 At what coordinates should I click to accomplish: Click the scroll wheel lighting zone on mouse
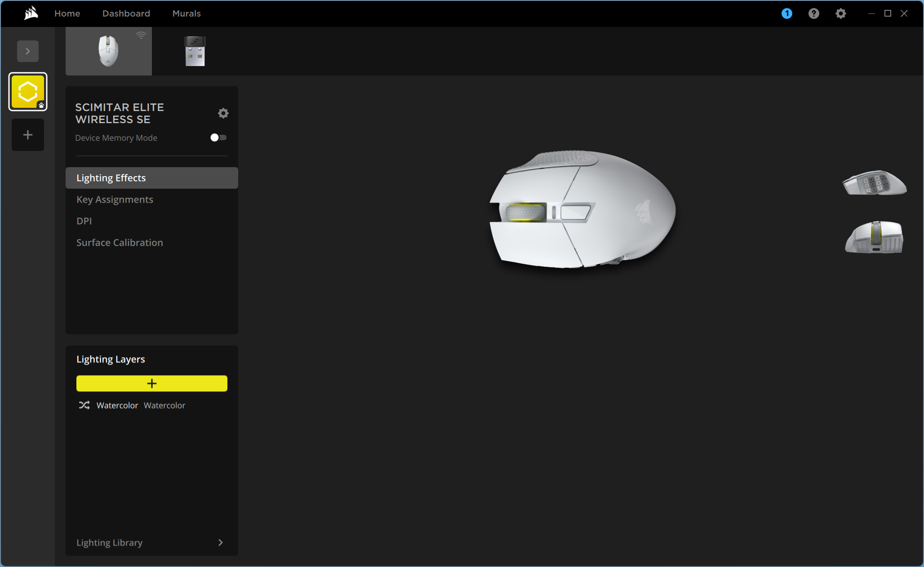pyautogui.click(x=525, y=212)
